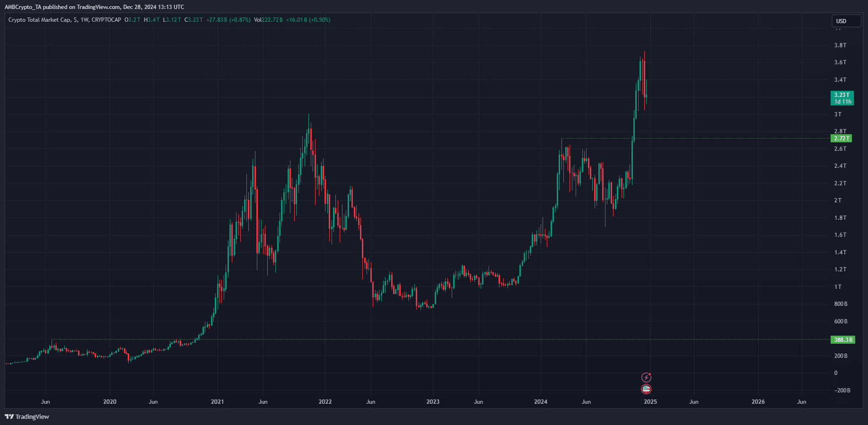Screen dimensions: 868x425
Task: Click the Vol 222.72B volume readout
Action: (x=268, y=20)
